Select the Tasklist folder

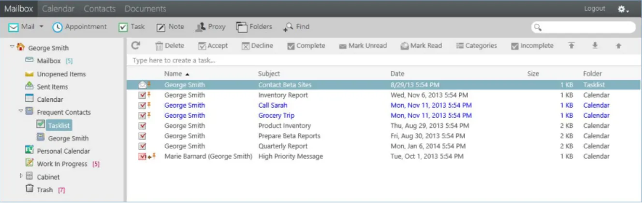pos(59,125)
